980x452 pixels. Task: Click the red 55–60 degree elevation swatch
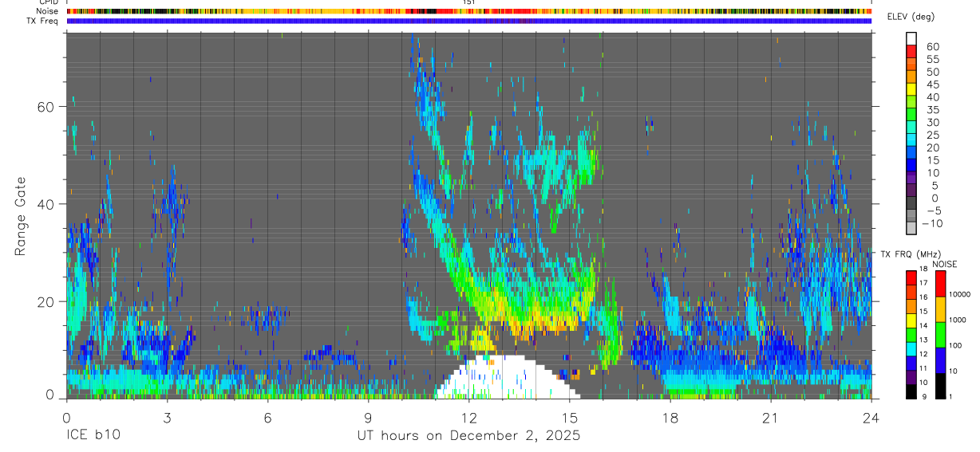click(x=911, y=53)
